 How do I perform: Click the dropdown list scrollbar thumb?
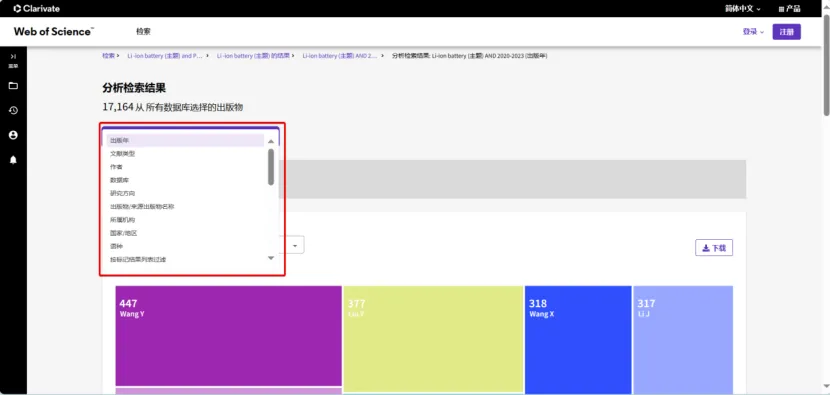pos(271,167)
